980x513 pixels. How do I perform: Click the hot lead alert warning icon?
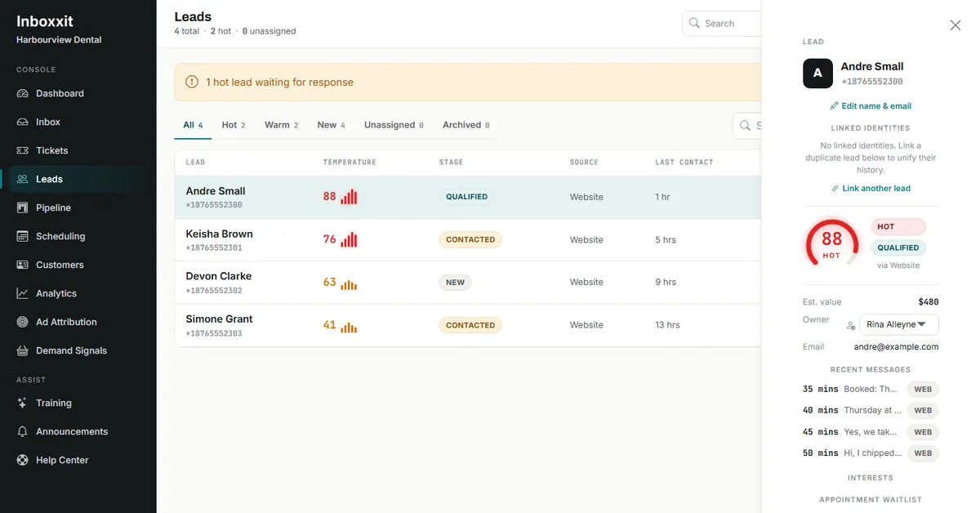click(x=192, y=82)
